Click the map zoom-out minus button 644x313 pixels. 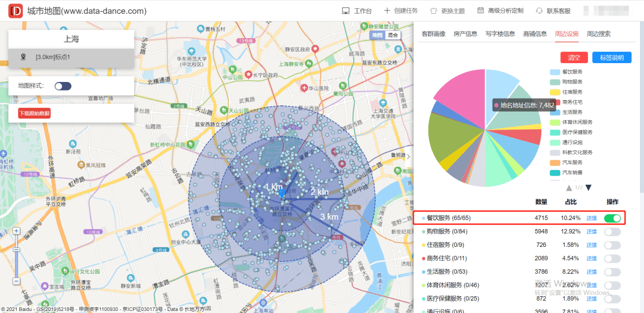click(16, 281)
